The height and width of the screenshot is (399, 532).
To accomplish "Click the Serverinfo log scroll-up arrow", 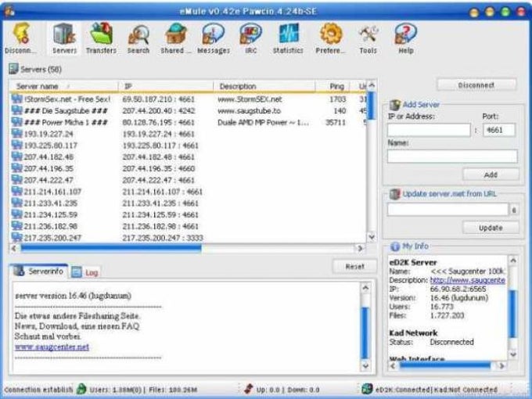I will tap(365, 288).
